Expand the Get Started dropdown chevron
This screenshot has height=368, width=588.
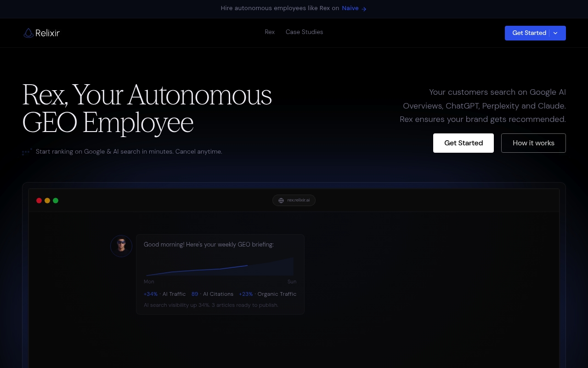[x=555, y=33]
